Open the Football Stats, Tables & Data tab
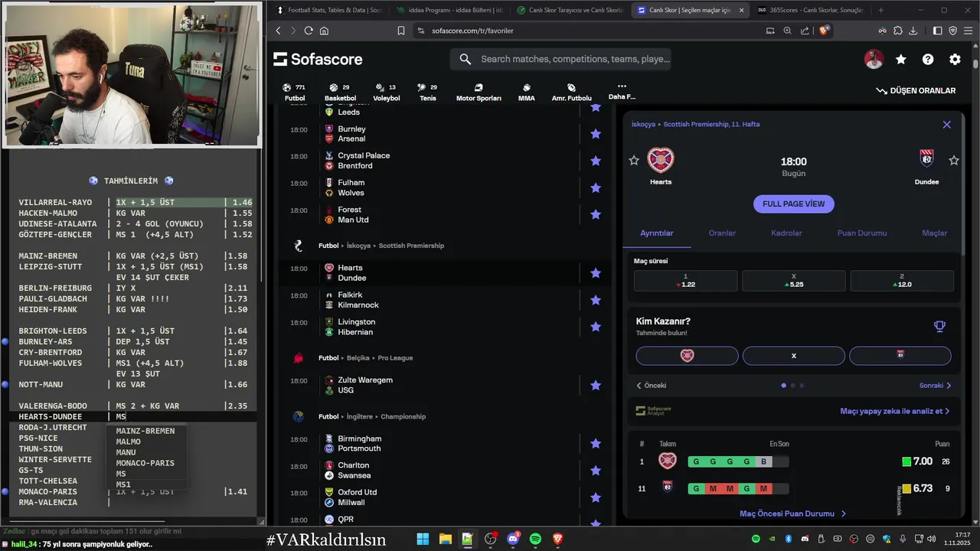 [329, 10]
